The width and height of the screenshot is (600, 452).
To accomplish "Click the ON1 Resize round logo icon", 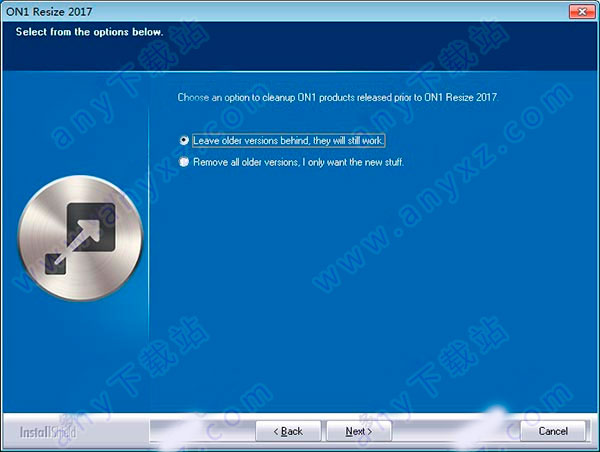I will tap(80, 238).
